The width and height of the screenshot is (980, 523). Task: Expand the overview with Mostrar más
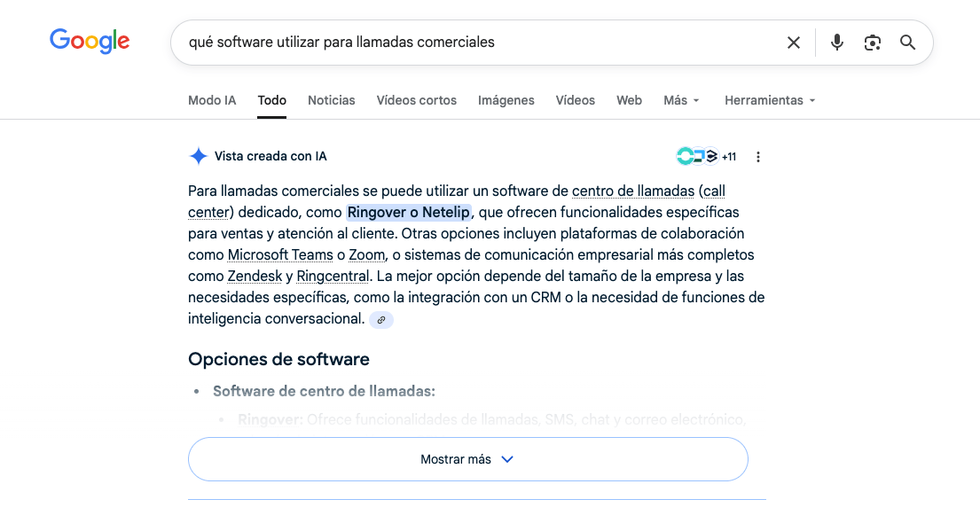point(467,459)
